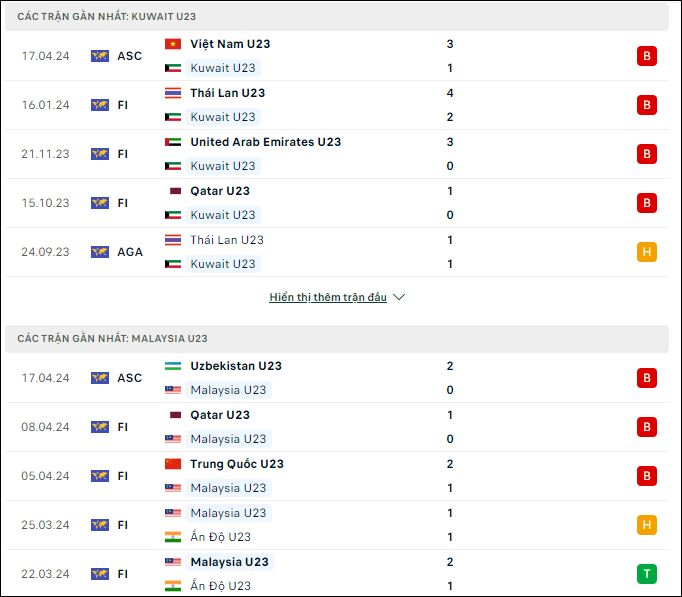The image size is (682, 597).
Task: Open the Hiển thị thêm trận đấu link
Action: [328, 297]
